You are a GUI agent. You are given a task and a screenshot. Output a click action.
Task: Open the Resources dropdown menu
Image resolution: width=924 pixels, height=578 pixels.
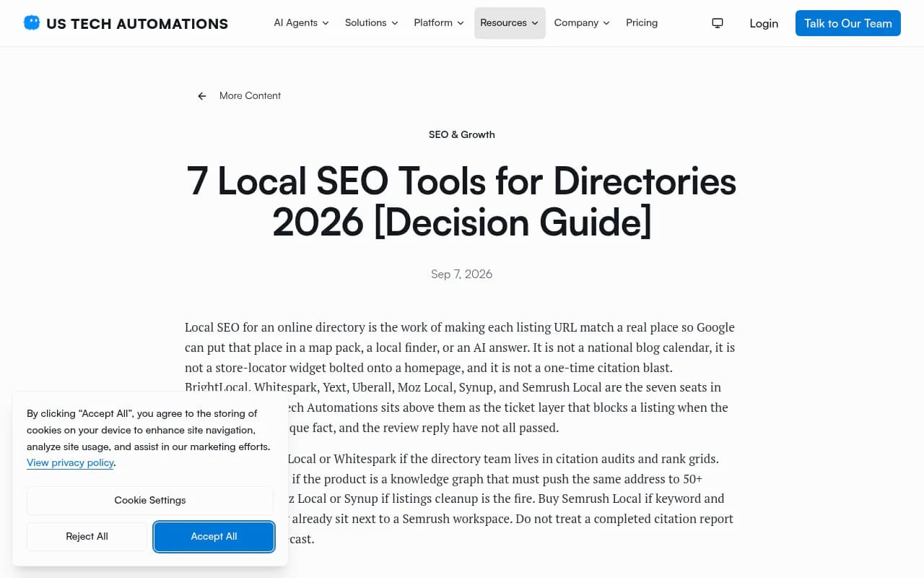pyautogui.click(x=510, y=23)
